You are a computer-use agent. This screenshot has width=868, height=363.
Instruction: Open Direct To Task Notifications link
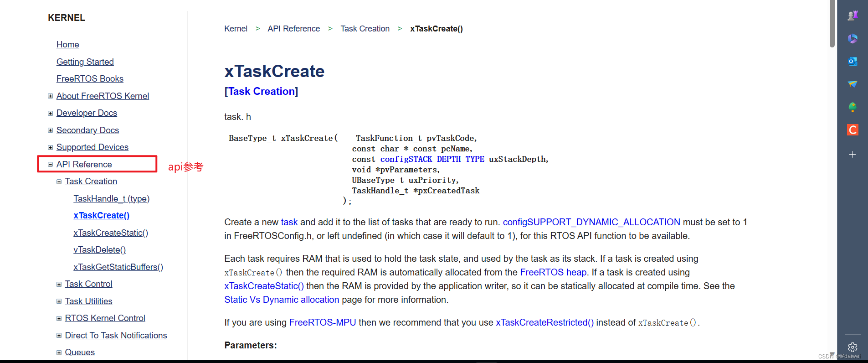116,335
